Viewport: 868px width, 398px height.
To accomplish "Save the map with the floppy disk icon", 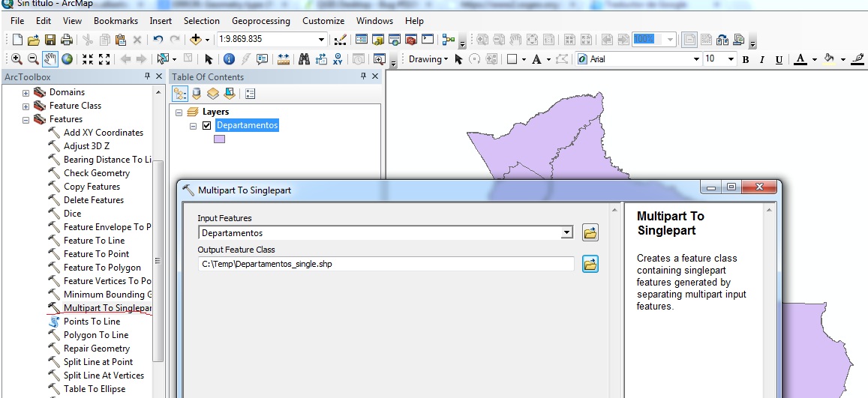I will [50, 39].
